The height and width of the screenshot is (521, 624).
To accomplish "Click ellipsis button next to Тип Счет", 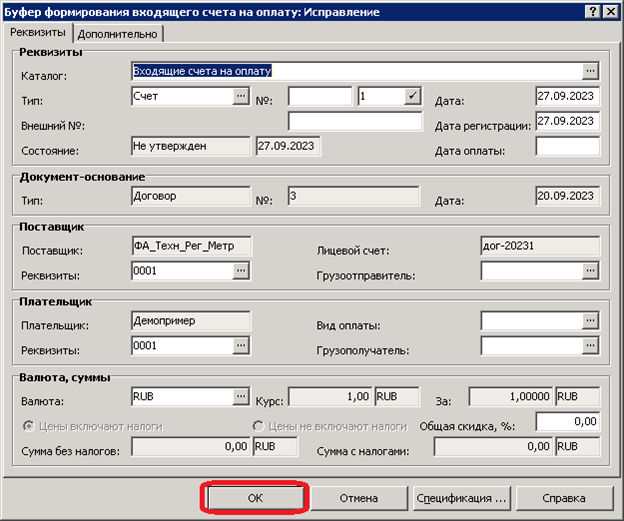I will click(x=241, y=96).
